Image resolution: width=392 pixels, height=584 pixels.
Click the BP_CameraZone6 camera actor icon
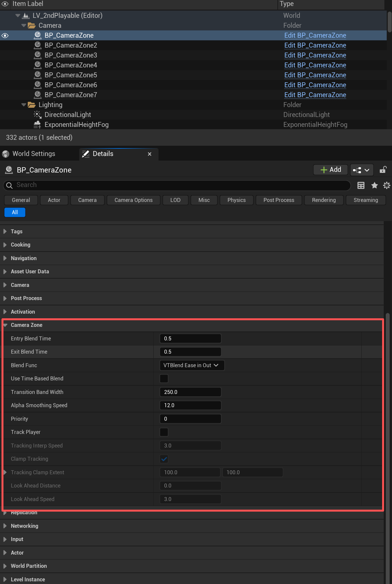pos(38,85)
